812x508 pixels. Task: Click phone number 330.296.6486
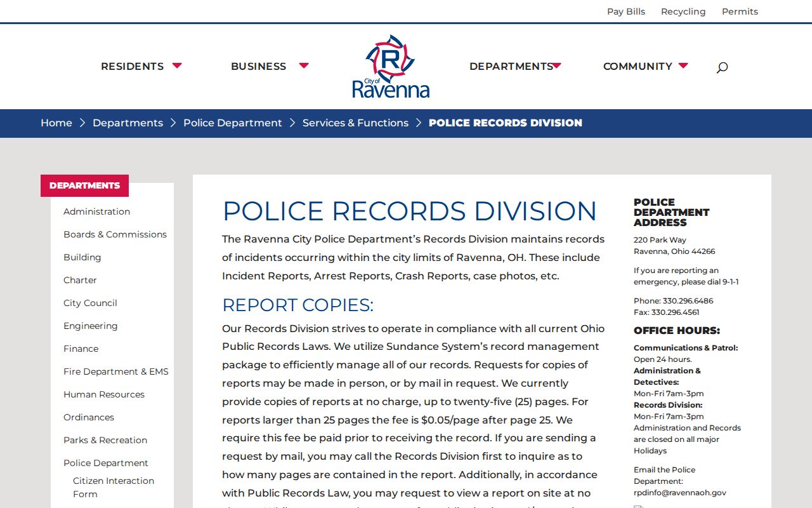coord(688,301)
